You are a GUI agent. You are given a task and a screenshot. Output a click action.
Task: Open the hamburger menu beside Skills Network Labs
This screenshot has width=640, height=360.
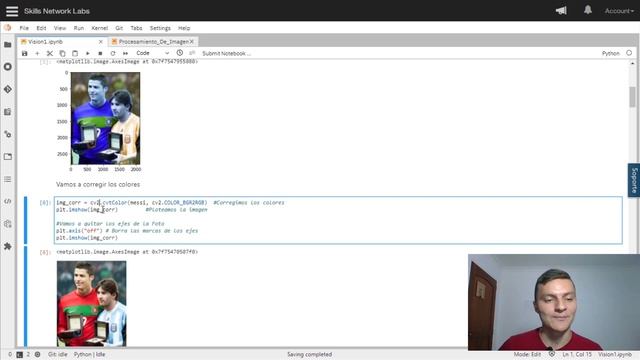tap(12, 11)
